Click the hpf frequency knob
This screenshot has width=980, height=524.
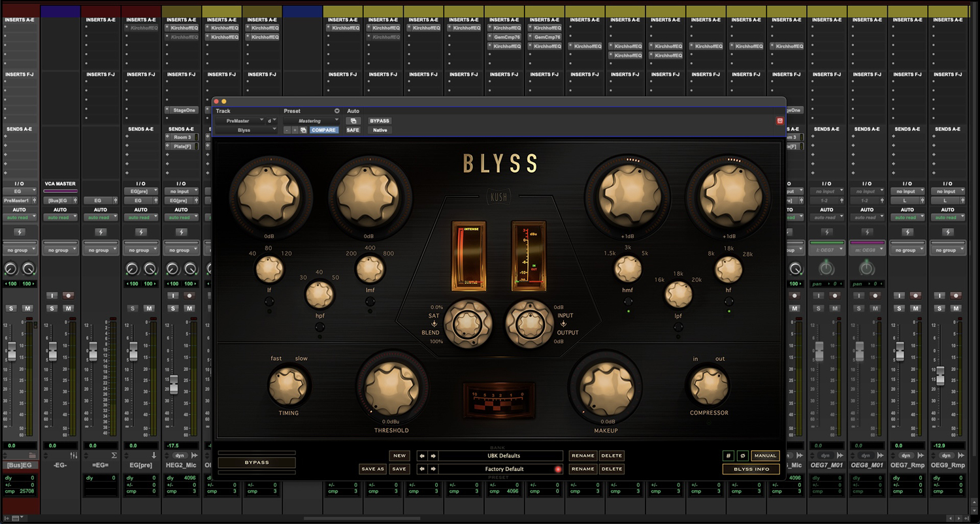(319, 295)
